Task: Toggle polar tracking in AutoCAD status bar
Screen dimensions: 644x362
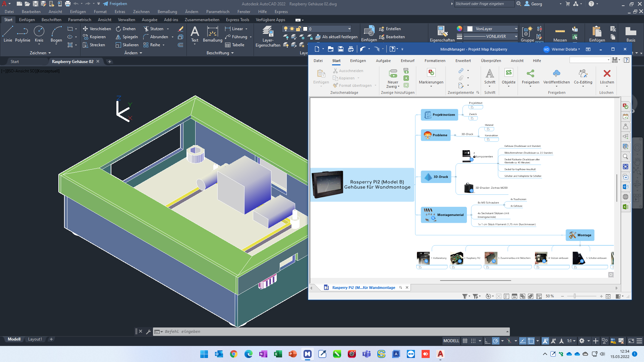Action: tap(495, 341)
